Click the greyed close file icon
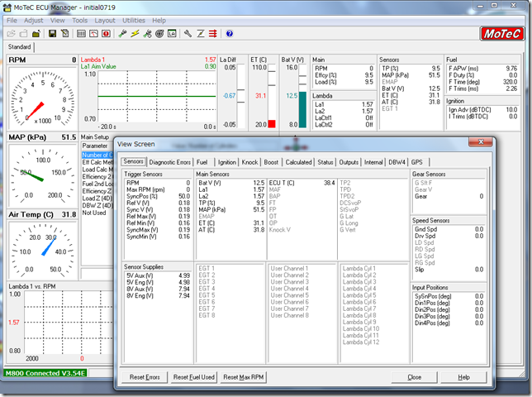The width and height of the screenshot is (532, 397). pyautogui.click(x=23, y=34)
